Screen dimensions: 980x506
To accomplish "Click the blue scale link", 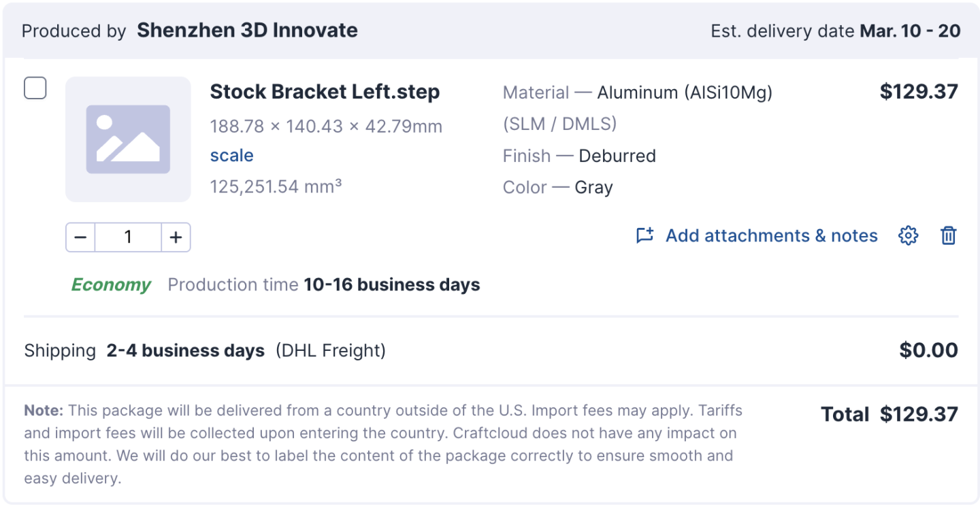I will point(231,156).
